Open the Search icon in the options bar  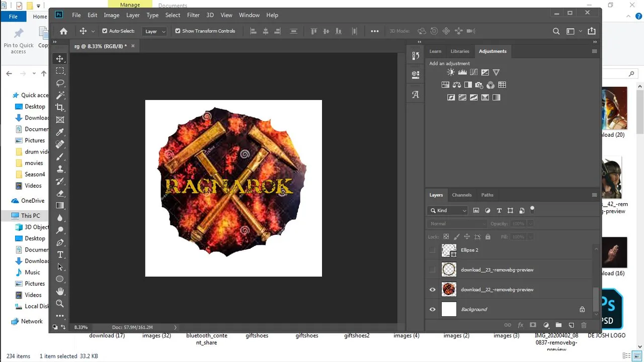pos(556,31)
